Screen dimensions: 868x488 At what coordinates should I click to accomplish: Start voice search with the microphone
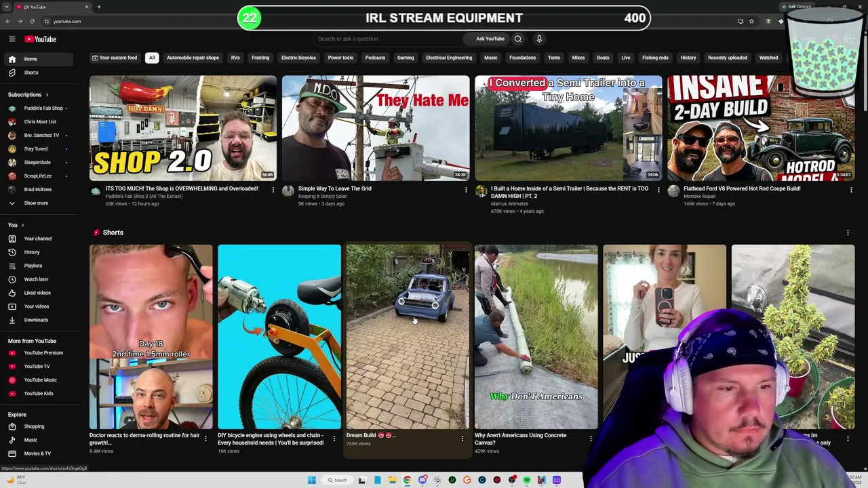coord(539,39)
